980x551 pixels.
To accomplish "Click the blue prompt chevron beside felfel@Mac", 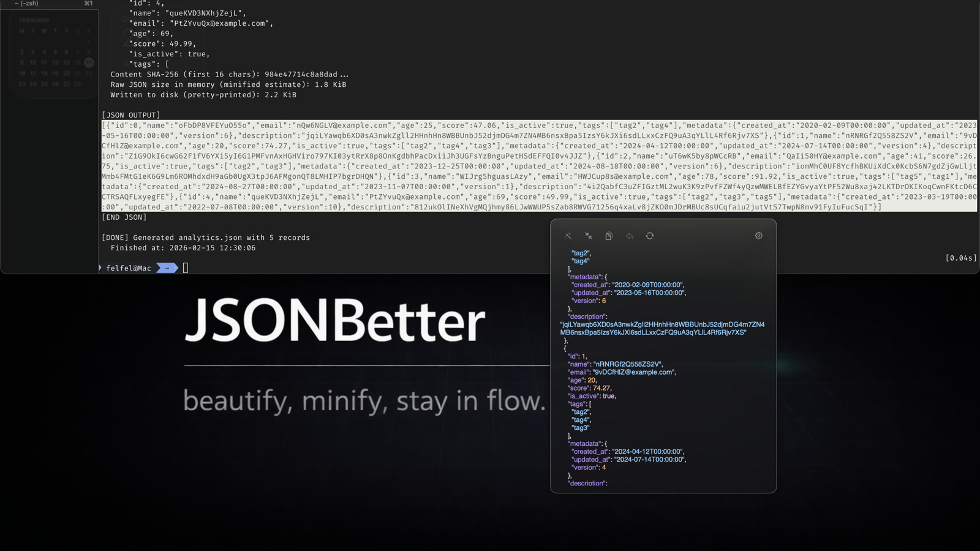I will click(x=166, y=268).
